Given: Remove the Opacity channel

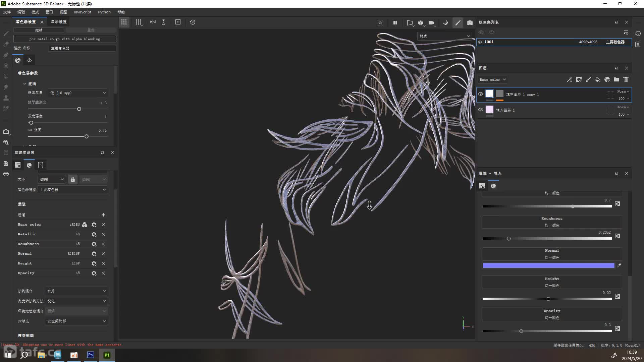Looking at the screenshot, I should (x=103, y=273).
